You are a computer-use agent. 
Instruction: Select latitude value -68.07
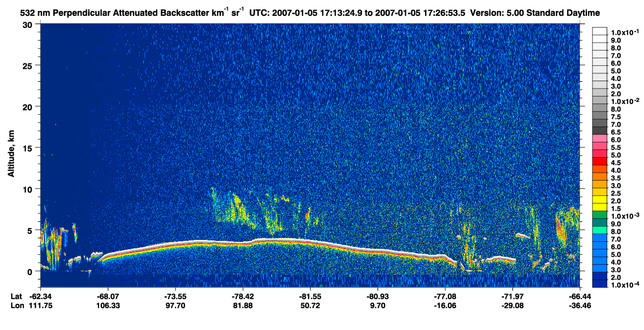[x=108, y=296]
